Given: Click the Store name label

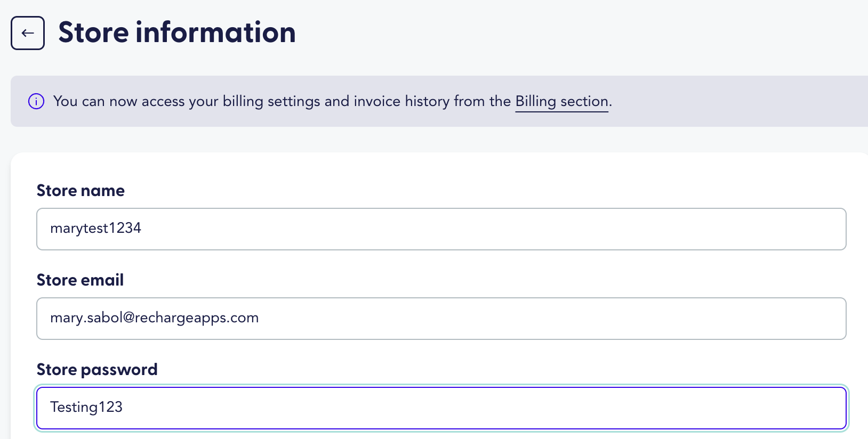Looking at the screenshot, I should [x=81, y=191].
